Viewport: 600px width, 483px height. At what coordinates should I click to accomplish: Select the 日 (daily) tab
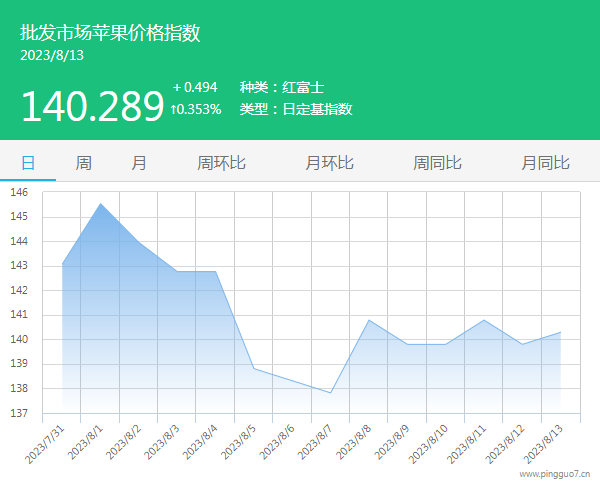coord(28,162)
